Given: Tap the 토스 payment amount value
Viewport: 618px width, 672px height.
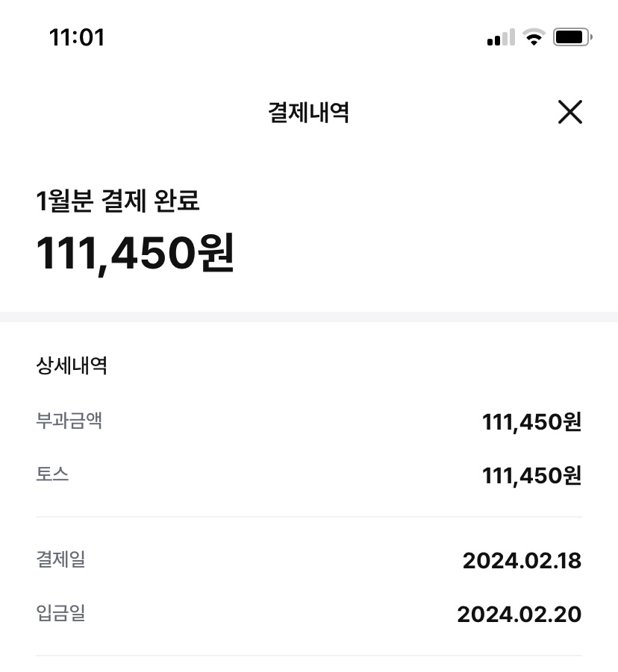Looking at the screenshot, I should [531, 476].
